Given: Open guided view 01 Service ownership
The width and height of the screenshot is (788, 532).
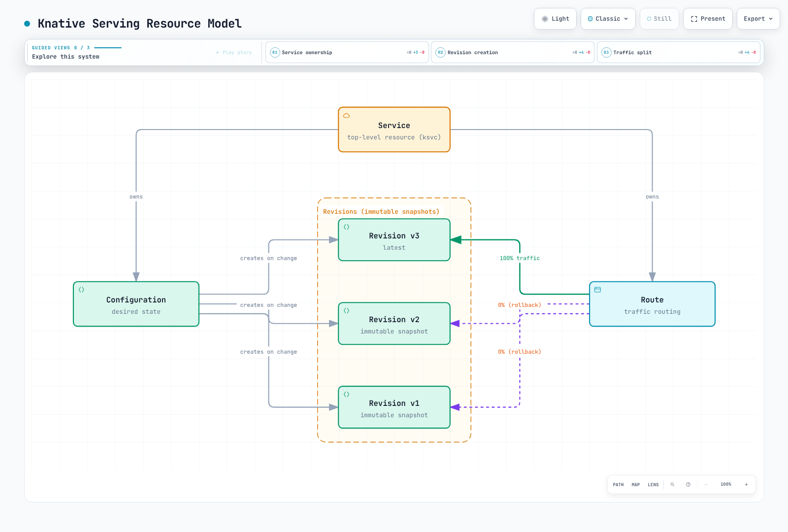Looking at the screenshot, I should coord(347,52).
